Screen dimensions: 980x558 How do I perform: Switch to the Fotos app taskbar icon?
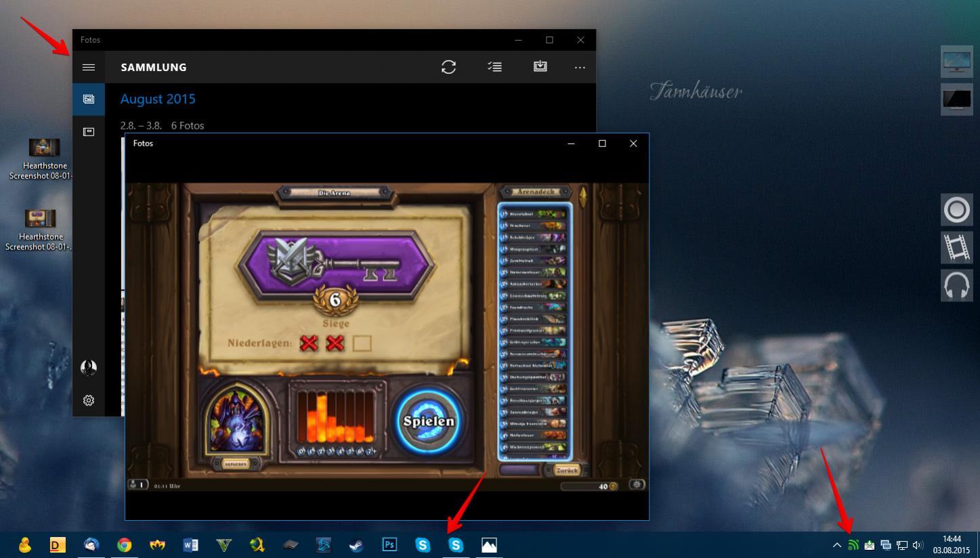(489, 544)
